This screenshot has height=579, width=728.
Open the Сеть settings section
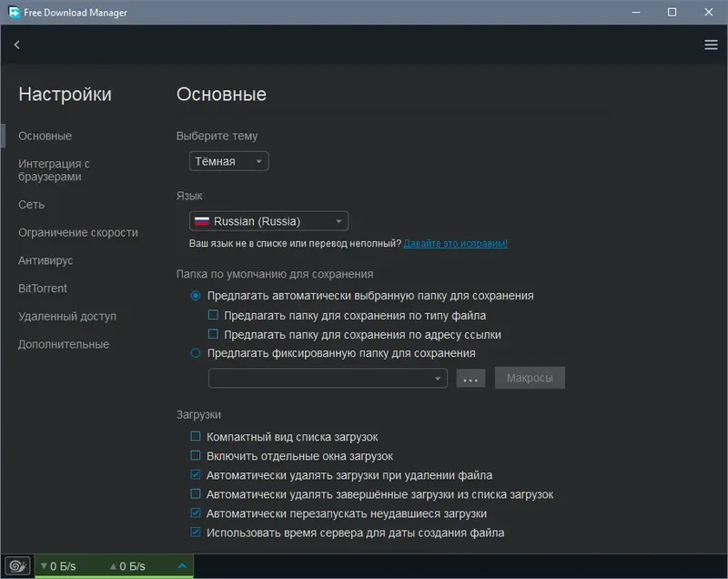coord(30,204)
